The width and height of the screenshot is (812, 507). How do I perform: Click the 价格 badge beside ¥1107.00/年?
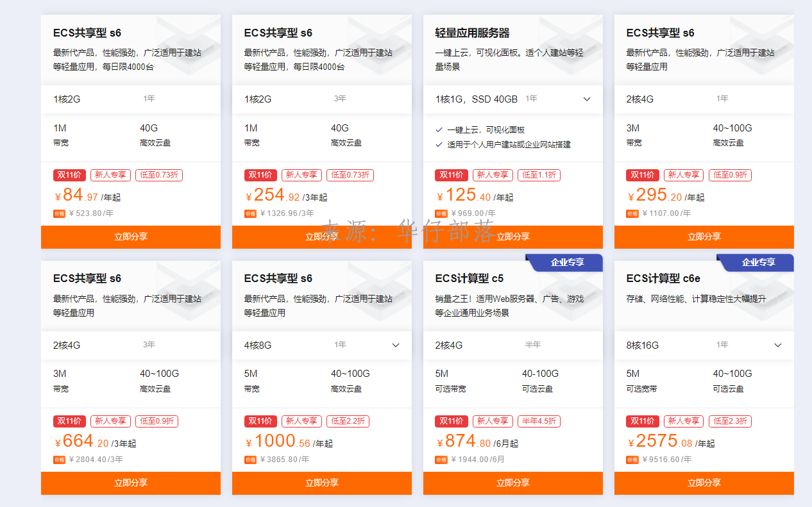[632, 213]
